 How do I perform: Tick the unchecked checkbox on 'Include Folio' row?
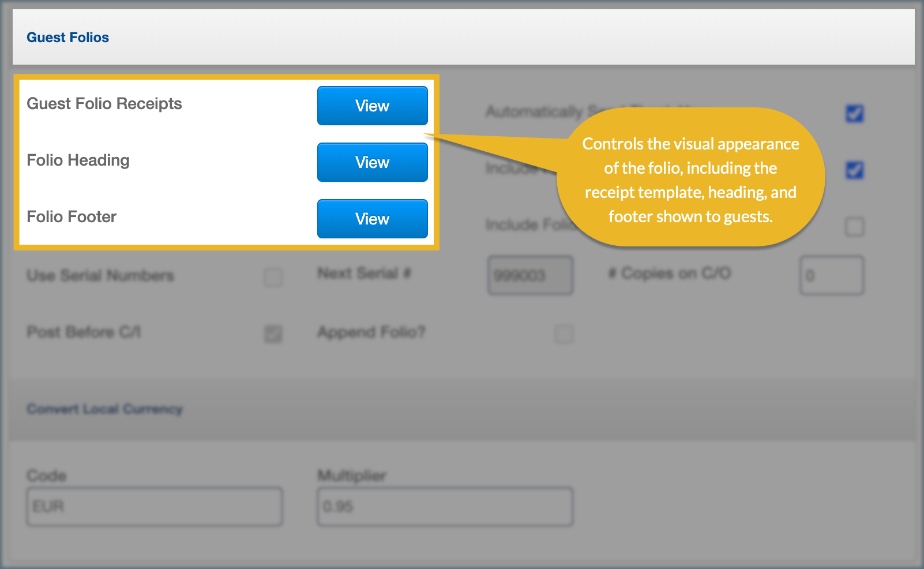(x=854, y=226)
